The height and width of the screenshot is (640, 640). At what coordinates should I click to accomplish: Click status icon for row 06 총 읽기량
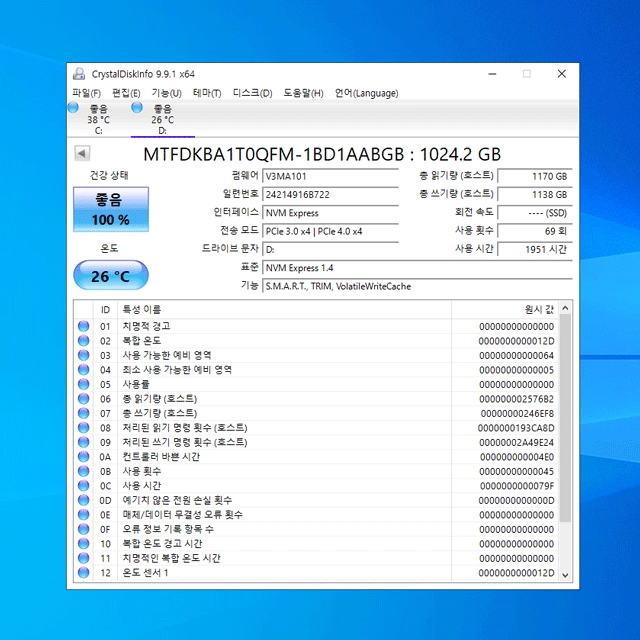click(84, 399)
